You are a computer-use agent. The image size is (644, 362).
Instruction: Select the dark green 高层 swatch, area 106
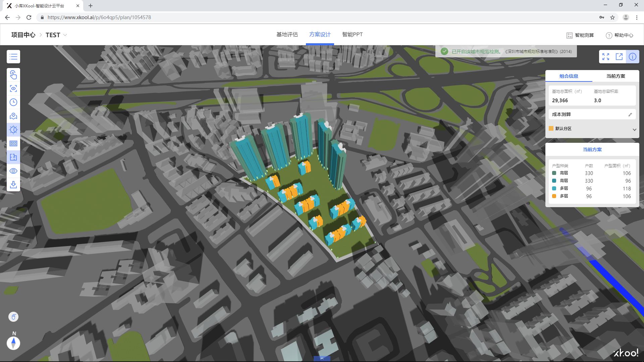coord(554,173)
